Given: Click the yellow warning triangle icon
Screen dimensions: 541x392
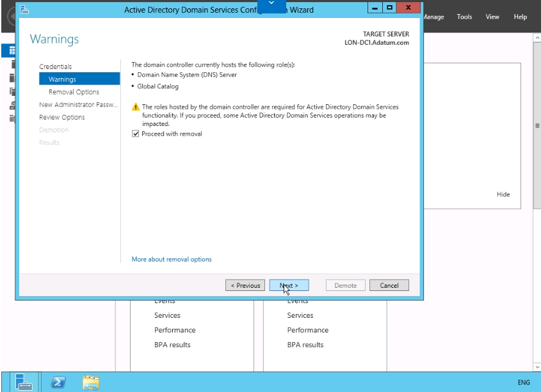Looking at the screenshot, I should (135, 107).
